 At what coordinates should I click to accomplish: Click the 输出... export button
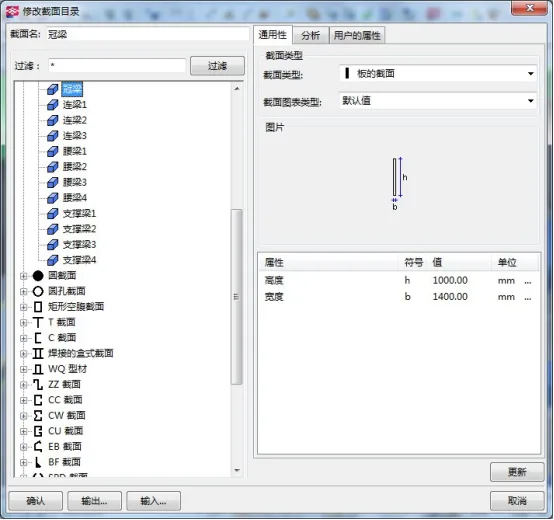coord(94,501)
